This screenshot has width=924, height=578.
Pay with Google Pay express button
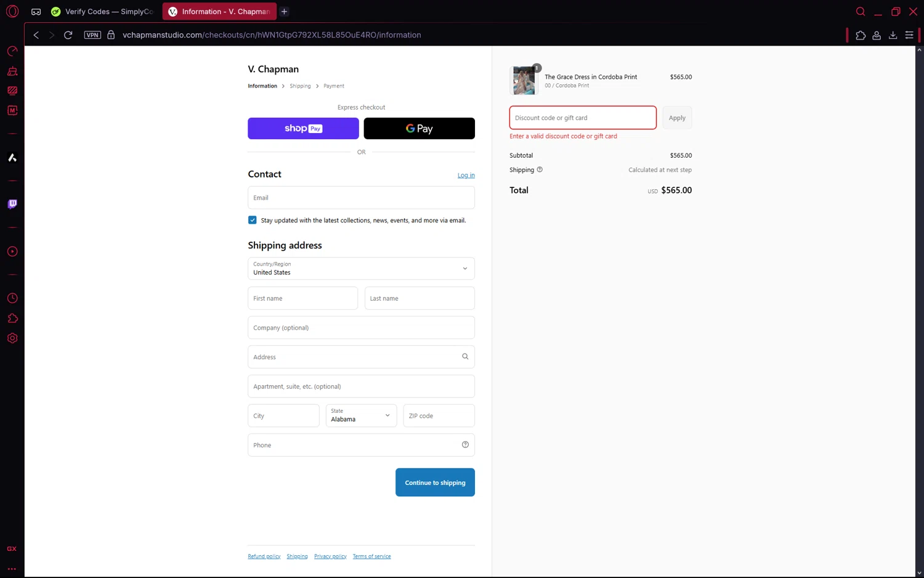point(419,128)
